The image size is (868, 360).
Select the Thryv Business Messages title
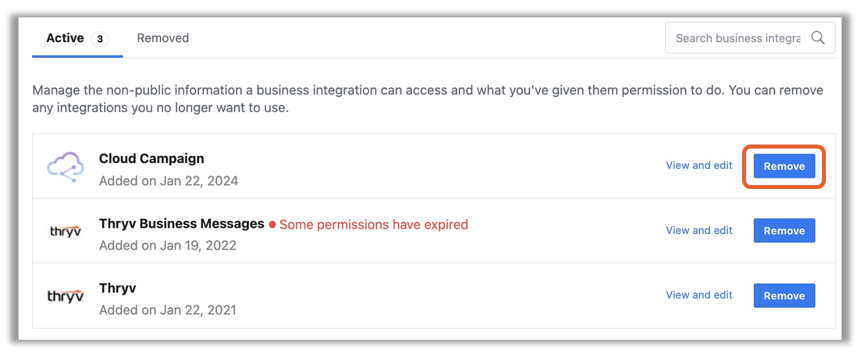coord(182,224)
